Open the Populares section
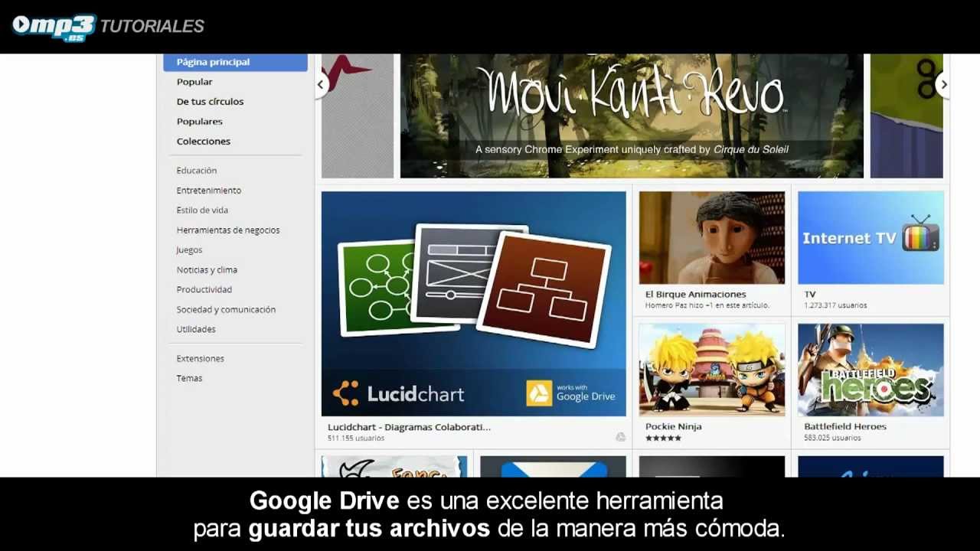The image size is (980, 551). [x=199, y=122]
